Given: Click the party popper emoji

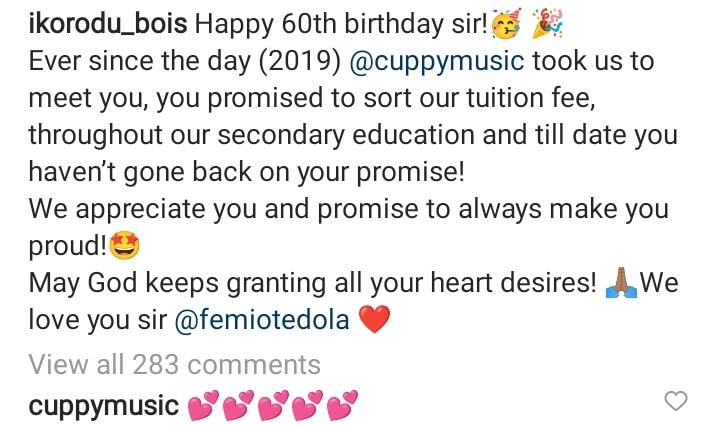Looking at the screenshot, I should (547, 23).
